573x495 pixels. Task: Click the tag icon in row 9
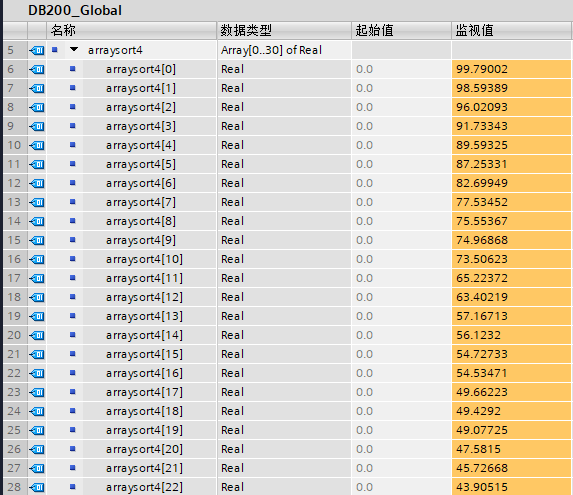point(37,126)
